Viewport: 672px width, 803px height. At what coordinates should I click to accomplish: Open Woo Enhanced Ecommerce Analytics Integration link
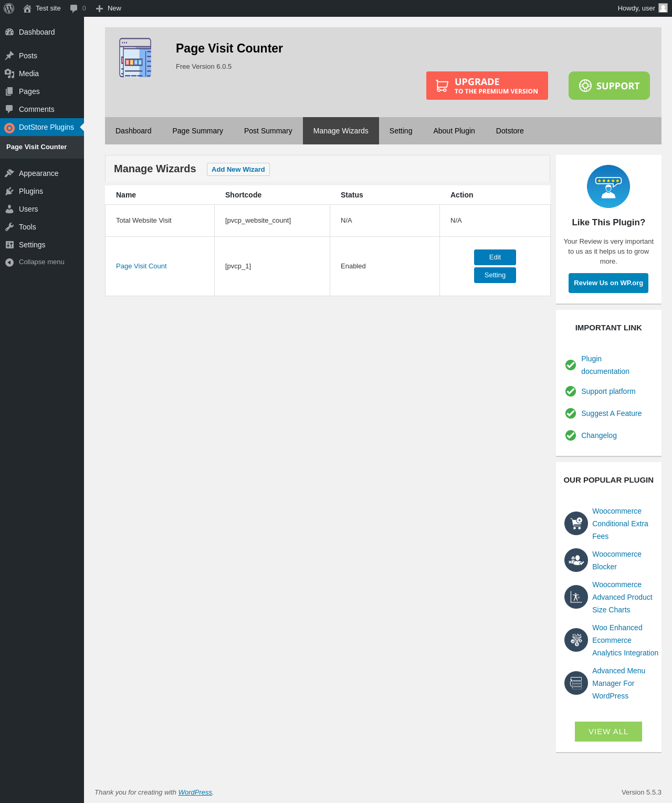pos(625,640)
